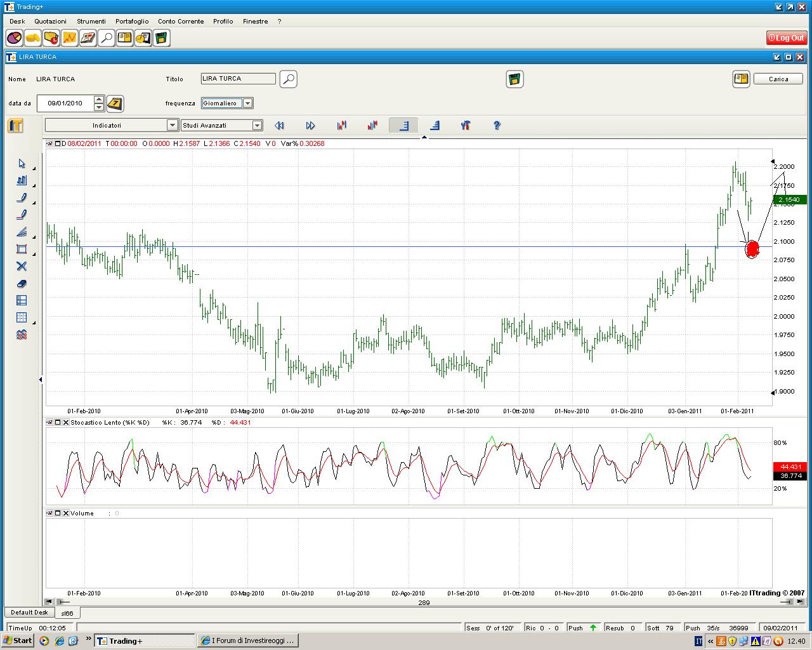Screen dimensions: 812x650
Task: Open the orange line chart toolbar icon
Action: [70, 38]
